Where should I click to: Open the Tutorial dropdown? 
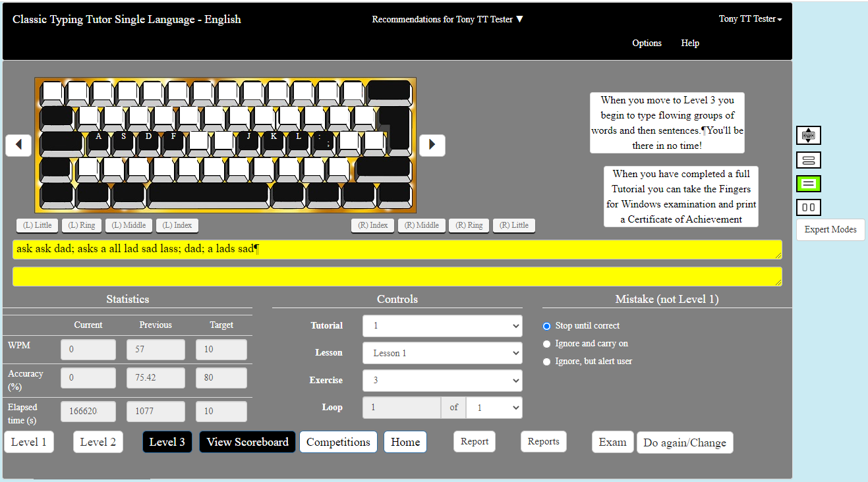[x=442, y=326]
